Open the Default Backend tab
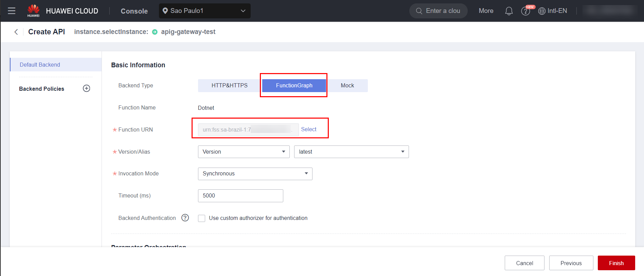 (40, 65)
